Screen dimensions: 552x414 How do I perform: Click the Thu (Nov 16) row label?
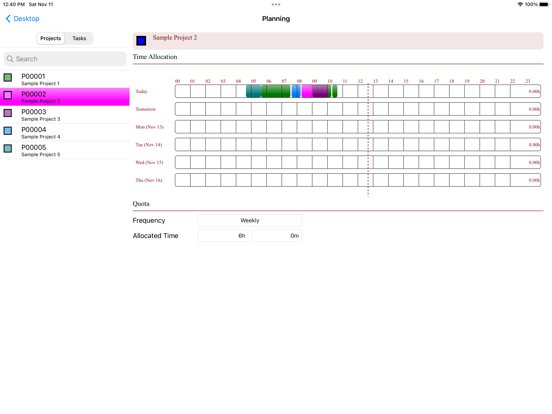[149, 180]
